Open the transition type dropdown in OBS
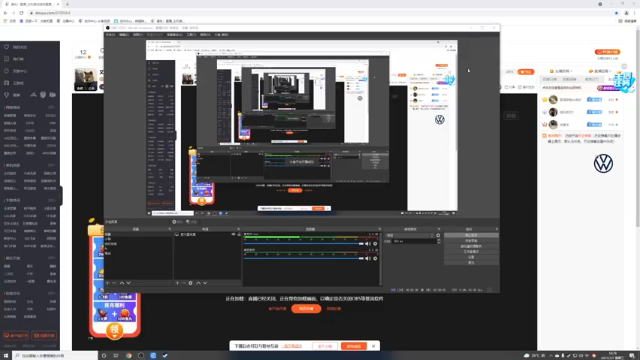The height and width of the screenshot is (360, 640). click(410, 236)
